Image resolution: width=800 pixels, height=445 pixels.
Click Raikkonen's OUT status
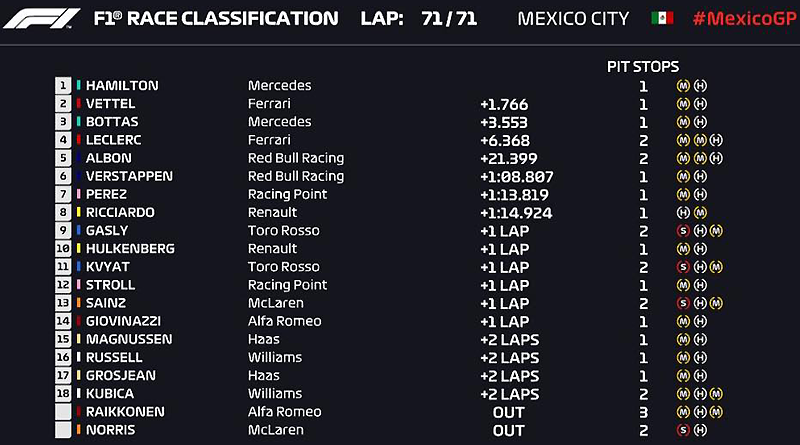(508, 412)
